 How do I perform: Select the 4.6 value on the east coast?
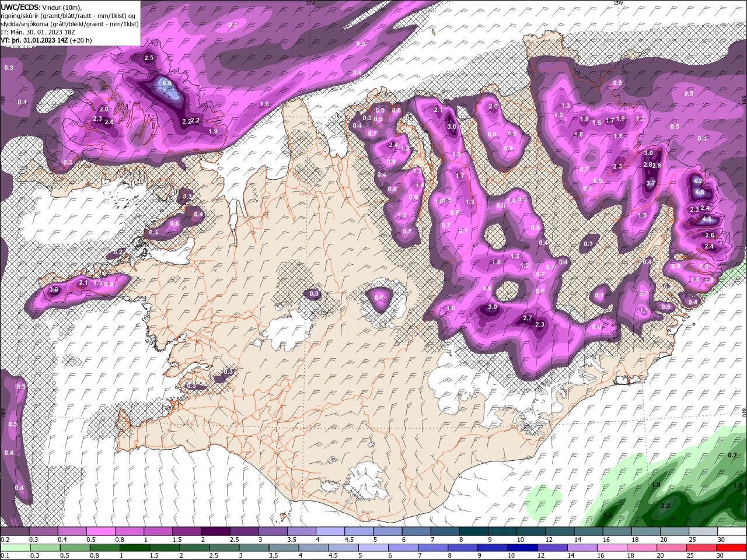tap(701, 192)
